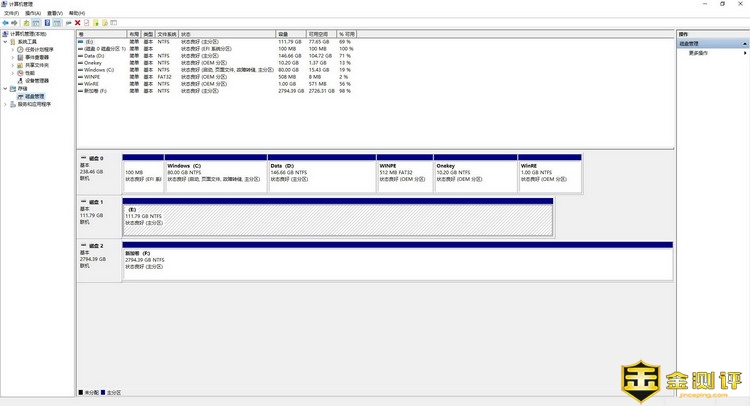Open 更多操作 in the actions pane
750x406 pixels.
[x=698, y=52]
